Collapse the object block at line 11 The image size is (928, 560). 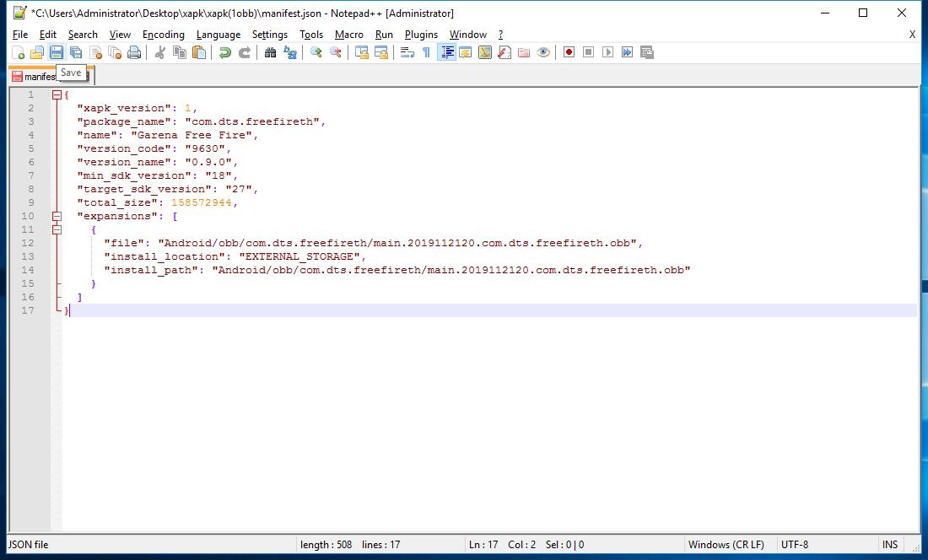[56, 229]
